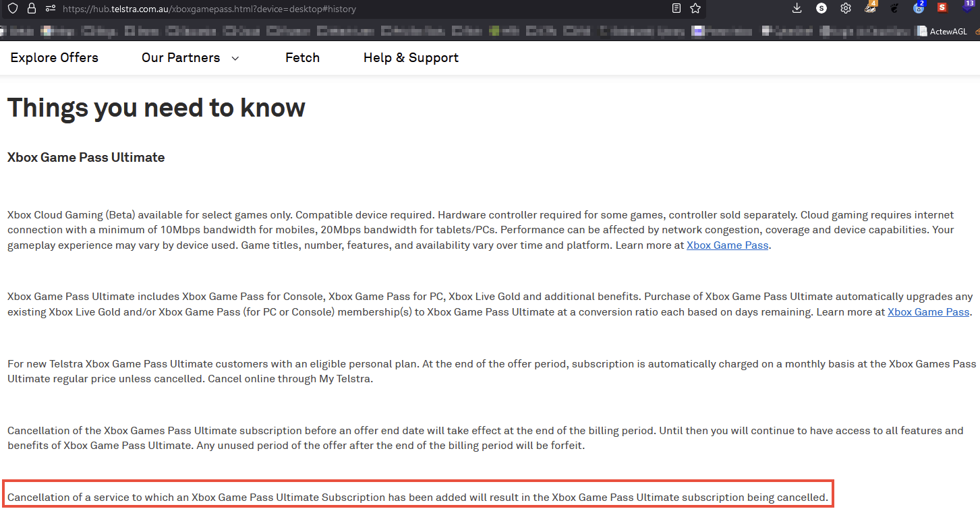Toggle reader view icon in address bar
Viewport: 980px width, 509px height.
[x=676, y=9]
